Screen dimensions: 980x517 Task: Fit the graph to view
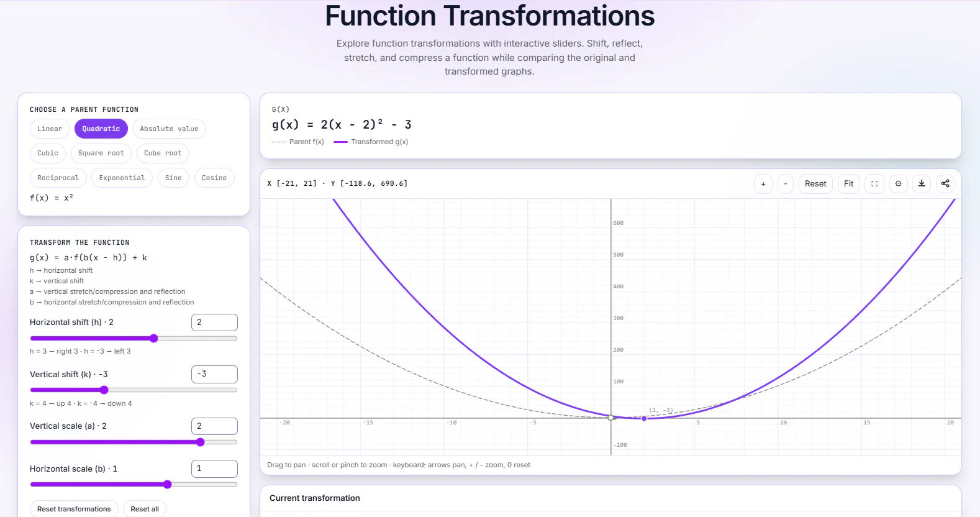(848, 184)
